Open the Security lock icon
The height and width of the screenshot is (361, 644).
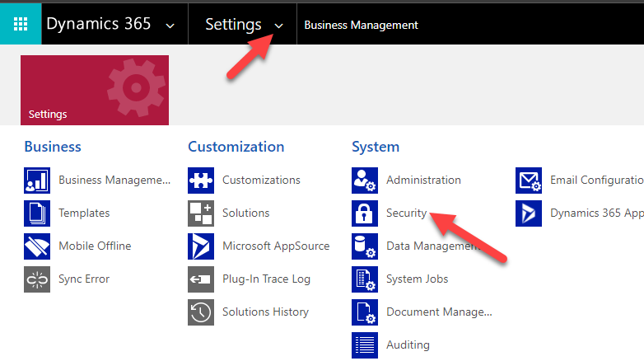point(365,213)
